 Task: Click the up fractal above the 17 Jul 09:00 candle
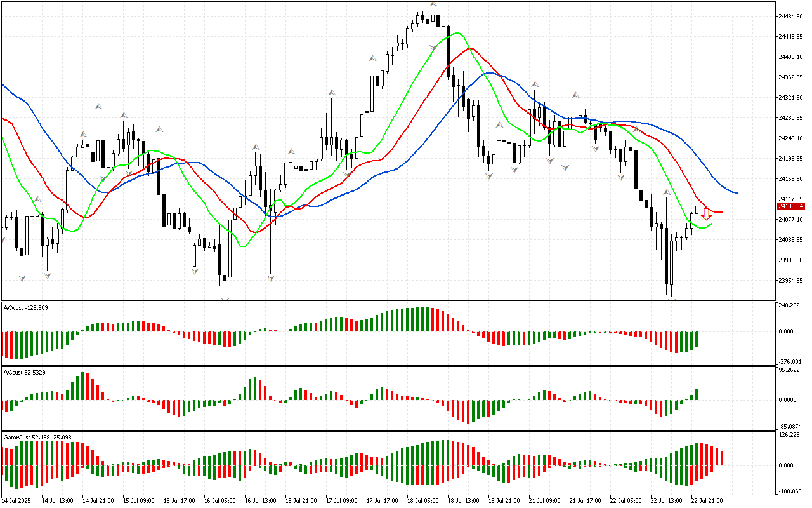coord(331,93)
